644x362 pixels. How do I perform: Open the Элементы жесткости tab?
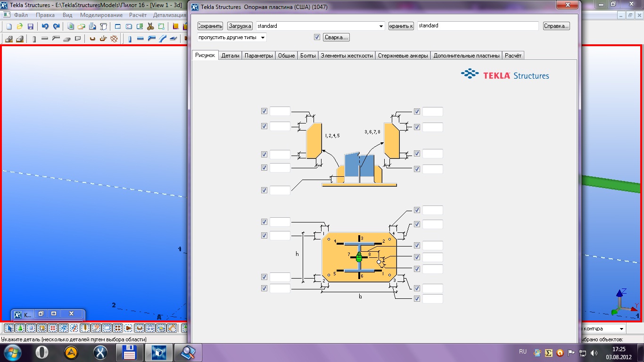347,56
